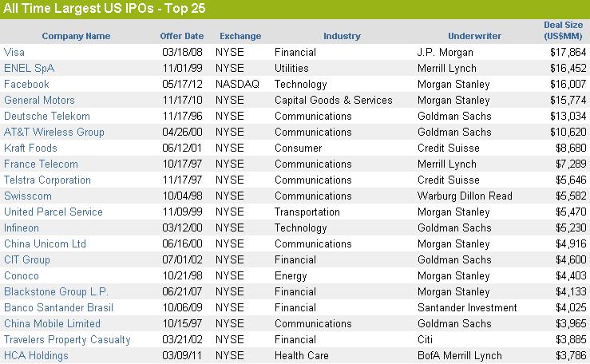Viewport: 590px width, 364px height.
Task: Open the Visa company link
Action: pos(14,53)
